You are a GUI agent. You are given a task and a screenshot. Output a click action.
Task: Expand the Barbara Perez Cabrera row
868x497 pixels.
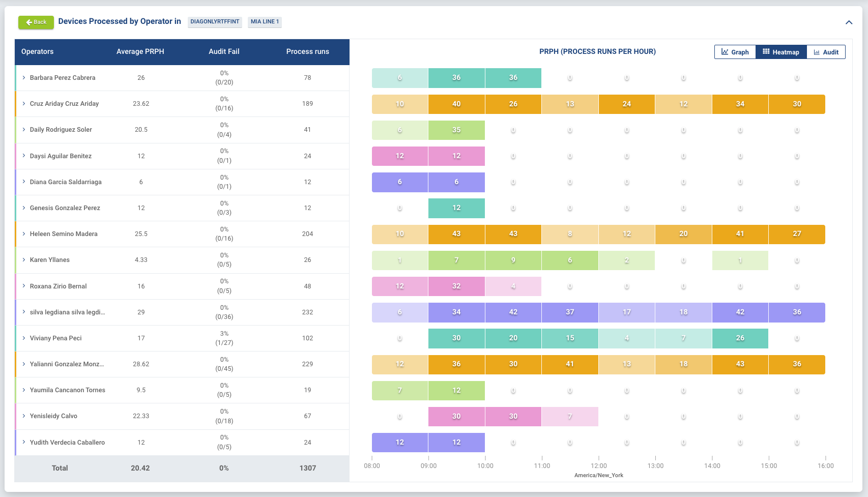point(23,78)
